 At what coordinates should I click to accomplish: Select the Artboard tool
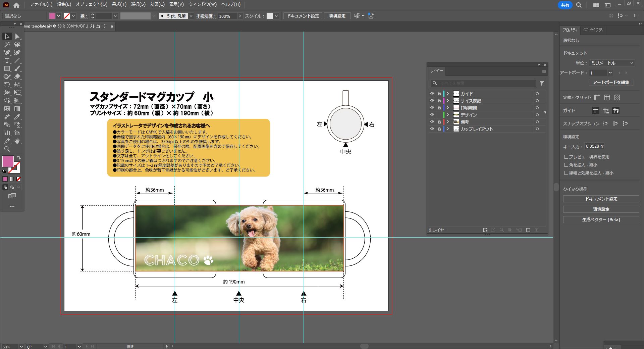point(17,133)
